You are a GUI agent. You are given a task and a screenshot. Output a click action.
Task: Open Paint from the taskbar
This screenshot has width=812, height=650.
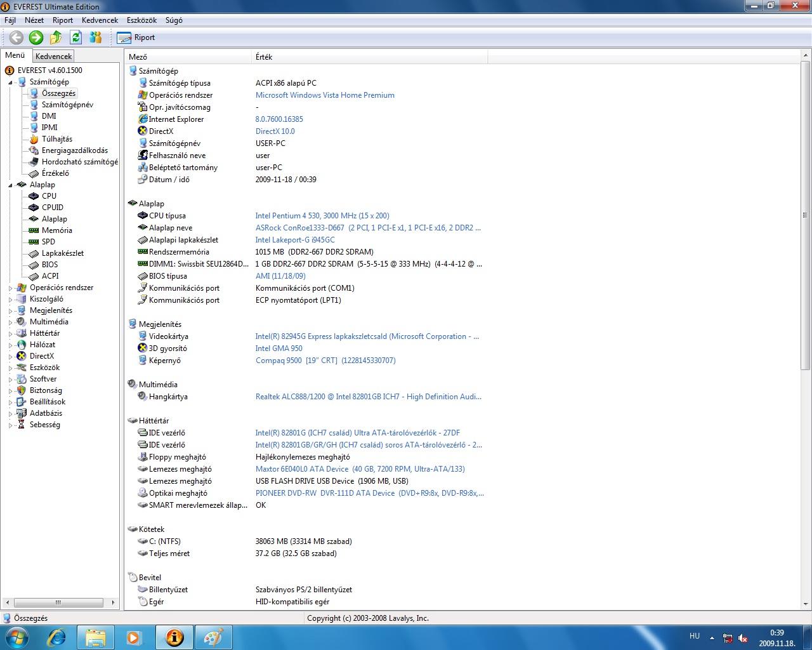click(x=213, y=637)
